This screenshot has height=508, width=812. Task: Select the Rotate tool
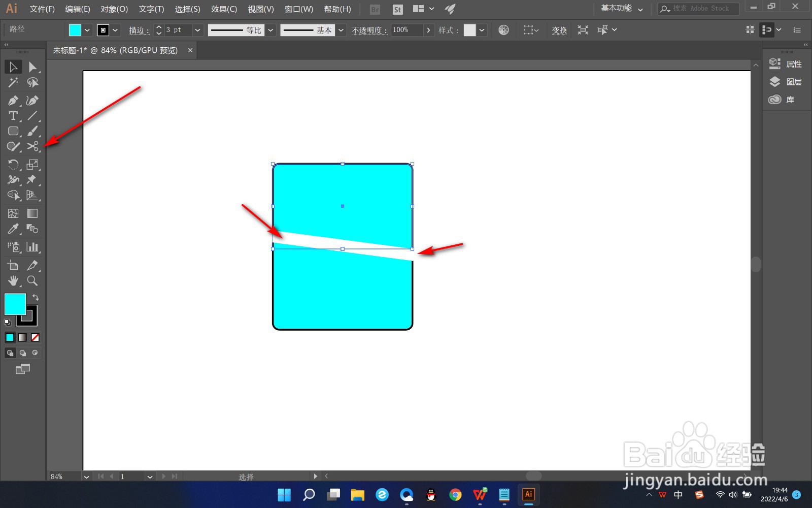[13, 165]
